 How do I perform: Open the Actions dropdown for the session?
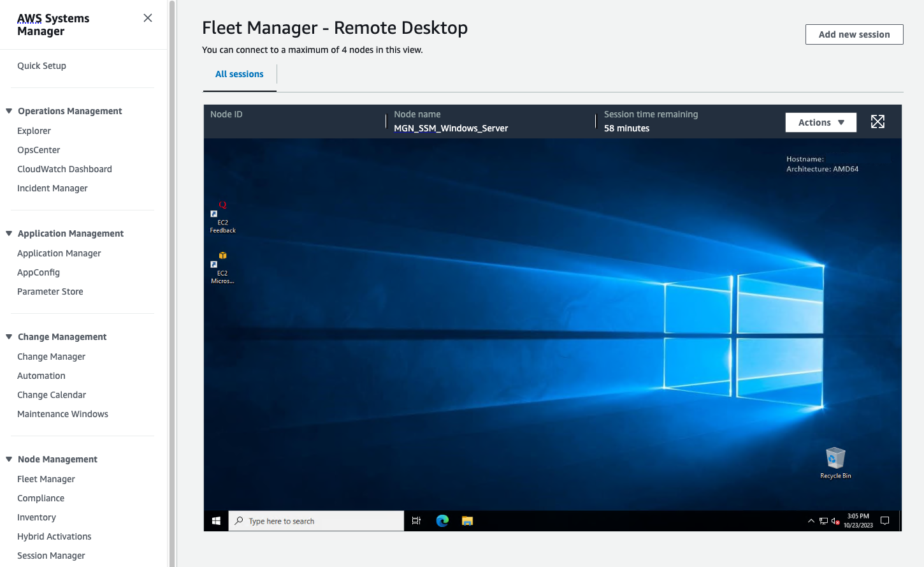coord(821,122)
